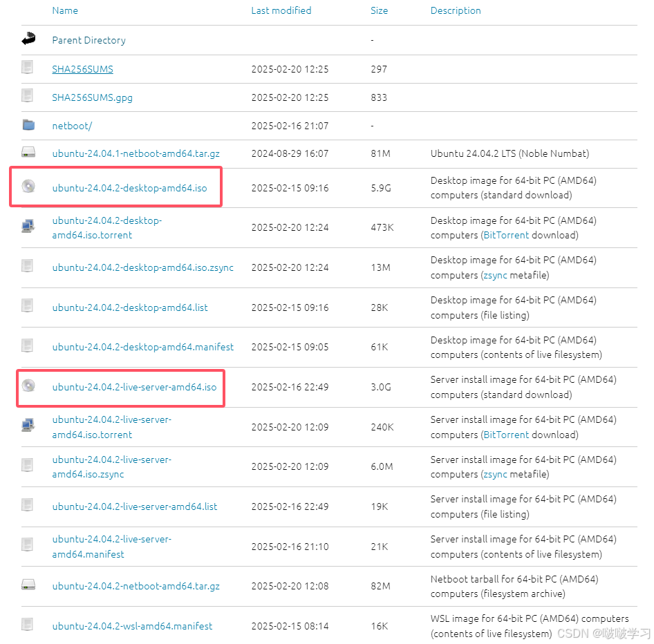Screen dimensions: 654x644
Task: Click the 240K size value
Action: [x=382, y=427]
